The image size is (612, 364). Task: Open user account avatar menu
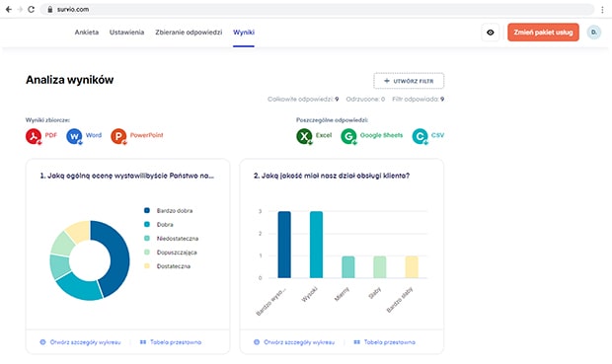(594, 33)
